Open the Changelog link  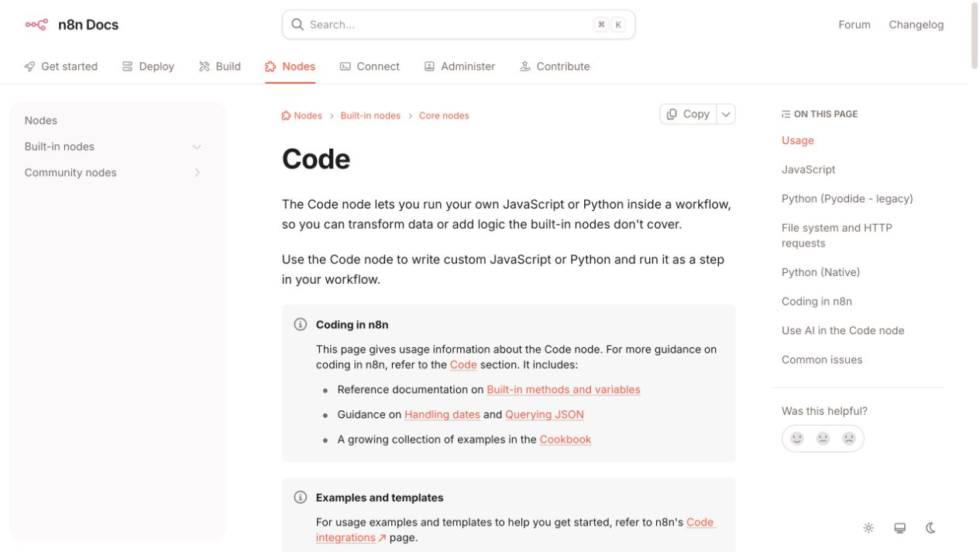[916, 25]
